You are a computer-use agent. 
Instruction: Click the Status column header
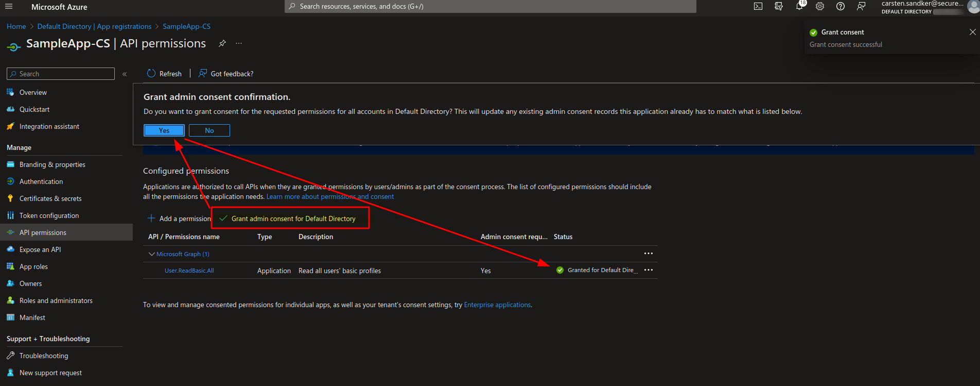coord(563,237)
